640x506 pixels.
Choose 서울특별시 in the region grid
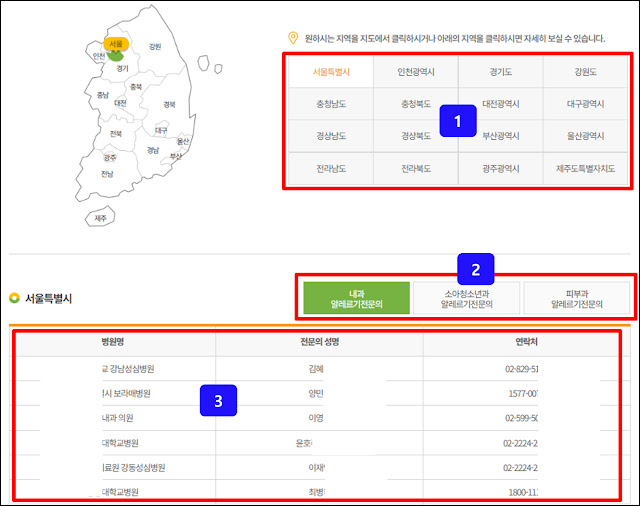coord(331,72)
